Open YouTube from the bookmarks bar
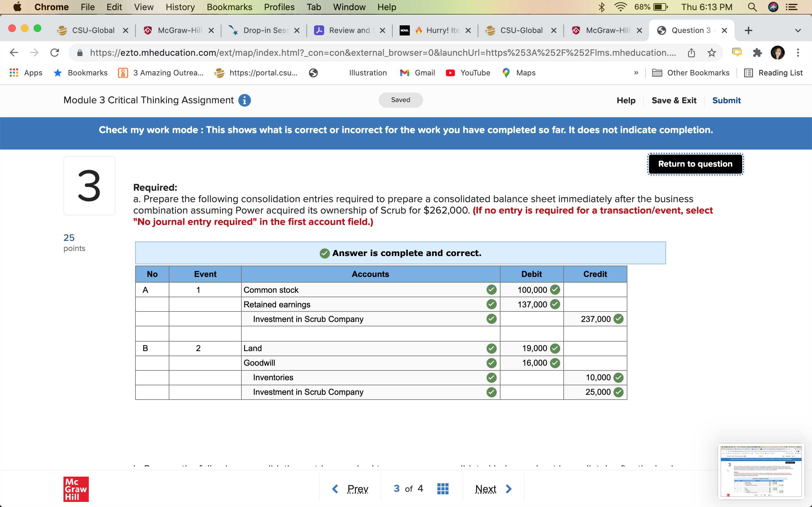The height and width of the screenshot is (507, 812). click(468, 73)
